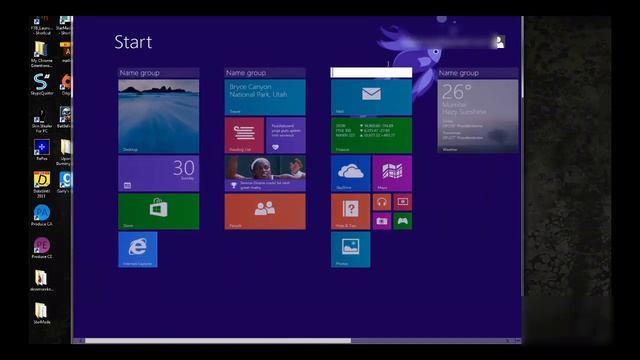
Task: Click the left arrow of horizontal scrollbar
Action: [x=82, y=340]
